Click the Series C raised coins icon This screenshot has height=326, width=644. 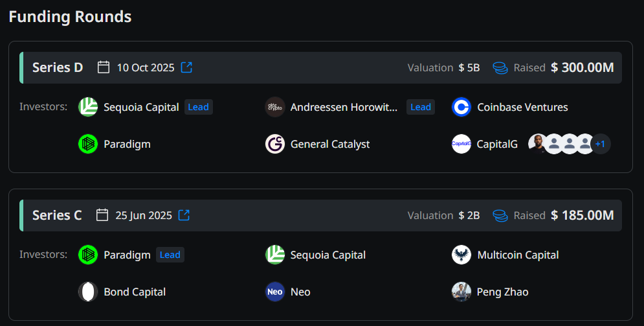tap(500, 215)
